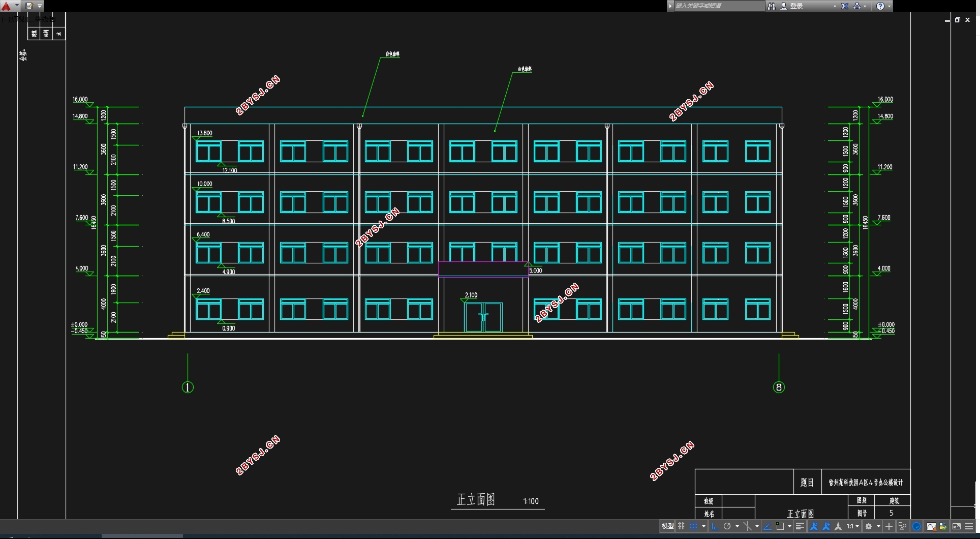
Task: Toggle the drawing grid display
Action: point(682,526)
